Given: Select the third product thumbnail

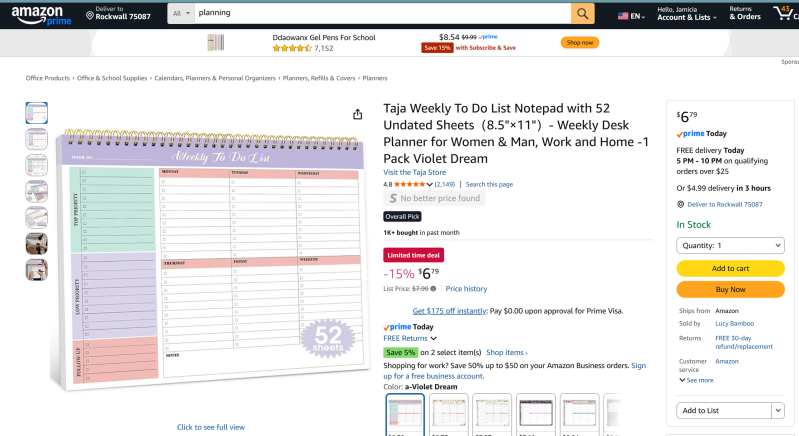Looking at the screenshot, I should (37, 165).
